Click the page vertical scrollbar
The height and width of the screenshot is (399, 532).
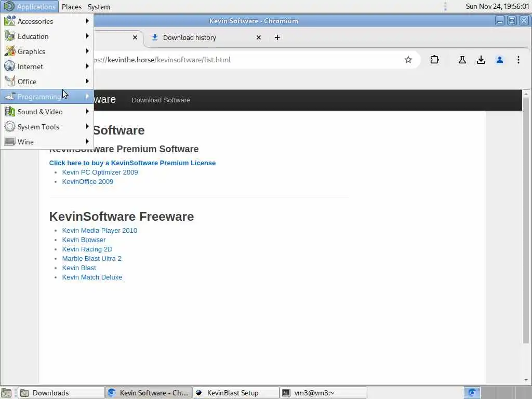[526, 220]
